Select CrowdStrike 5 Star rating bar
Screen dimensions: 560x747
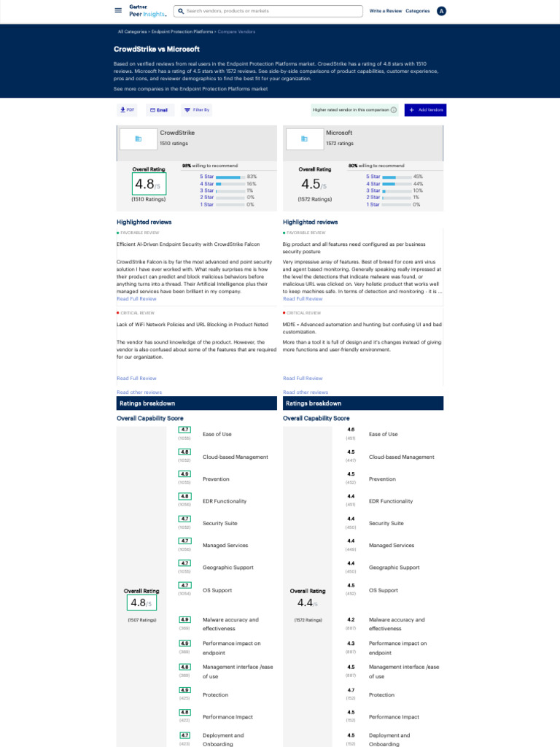(228, 177)
